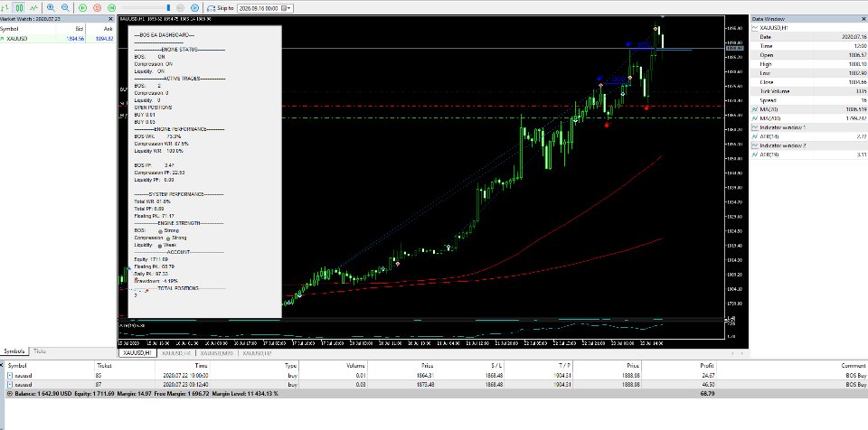Select Indicator window 2 row
Image resolution: width=868 pixels, height=430 pixels.
click(808, 145)
